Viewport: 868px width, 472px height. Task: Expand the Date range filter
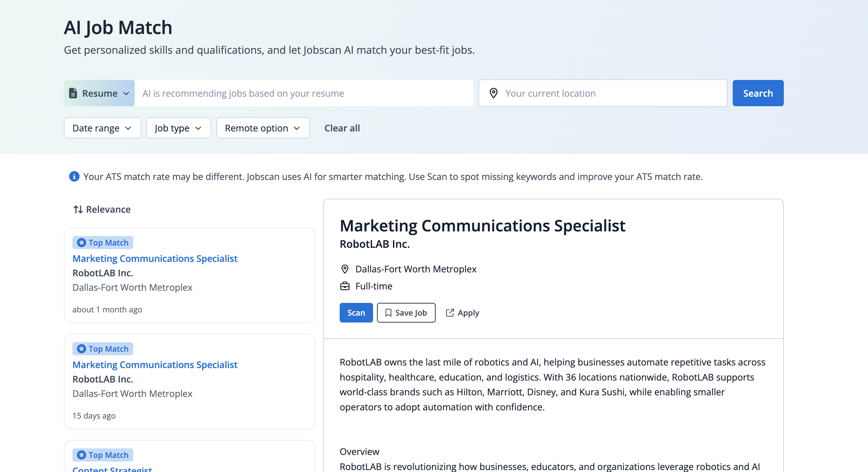click(102, 128)
